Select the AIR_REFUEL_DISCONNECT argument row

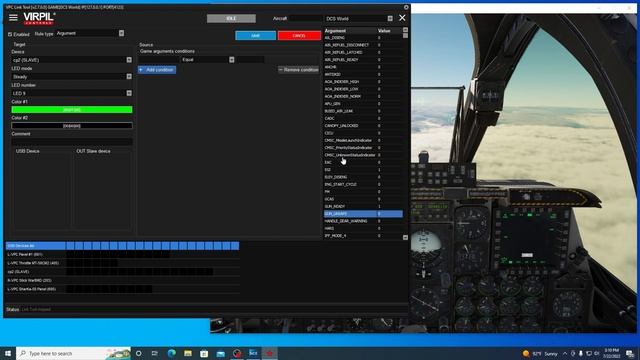[363, 45]
